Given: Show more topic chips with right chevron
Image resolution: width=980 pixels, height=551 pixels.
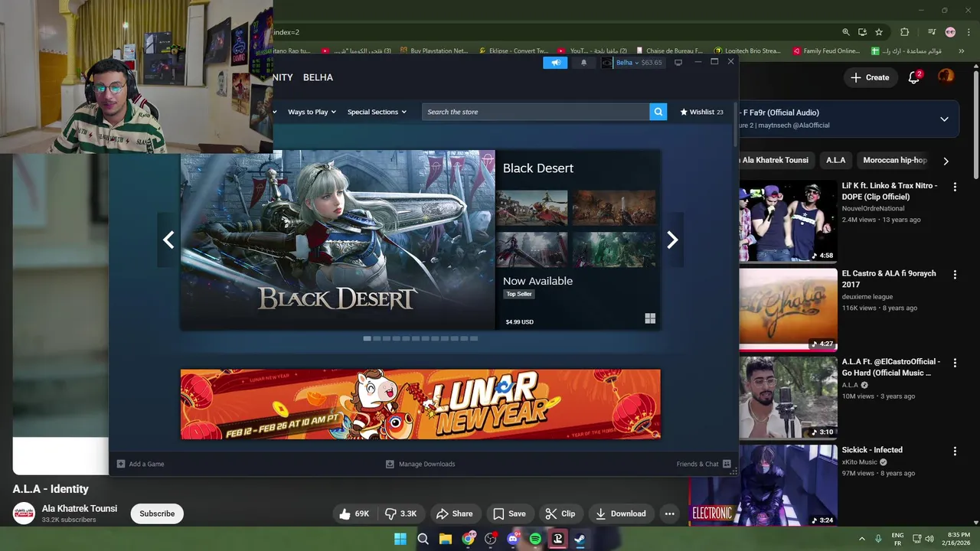Looking at the screenshot, I should click(x=946, y=161).
